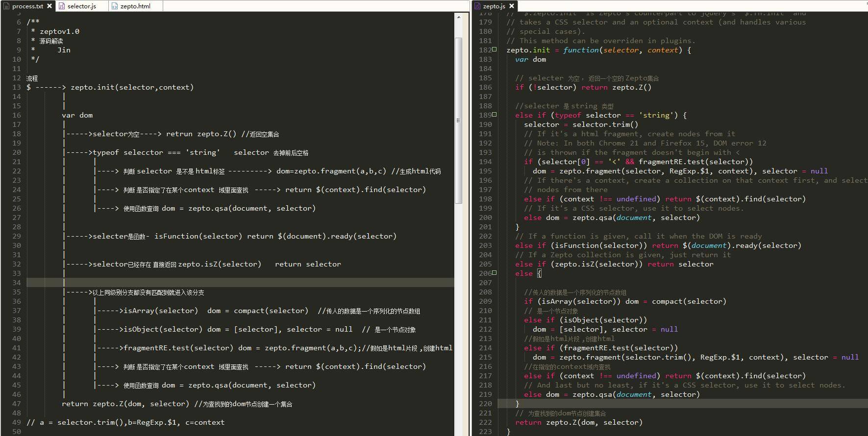Click '以上同级别分支都没有匹配到就进入该分支' on line 35
Screen dimensions: 868x436
pos(149,292)
